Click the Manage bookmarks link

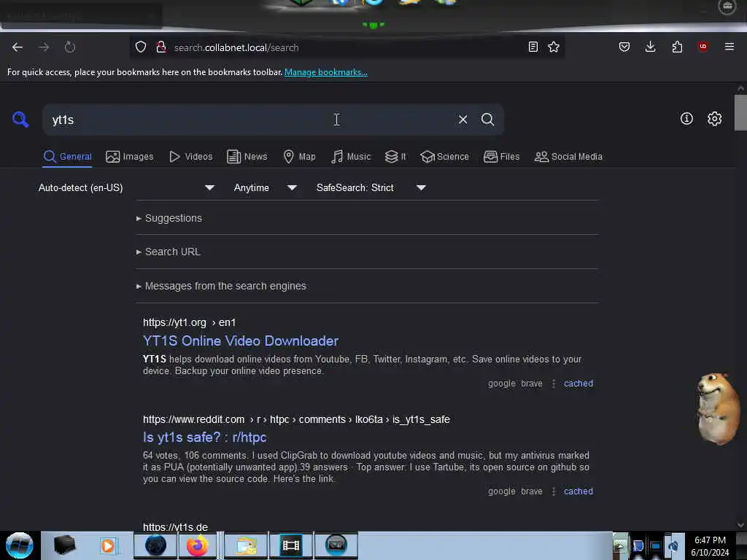[x=326, y=72]
